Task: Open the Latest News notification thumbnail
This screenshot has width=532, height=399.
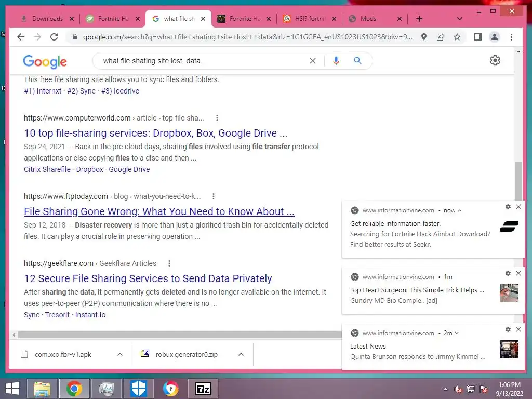Action: click(509, 349)
